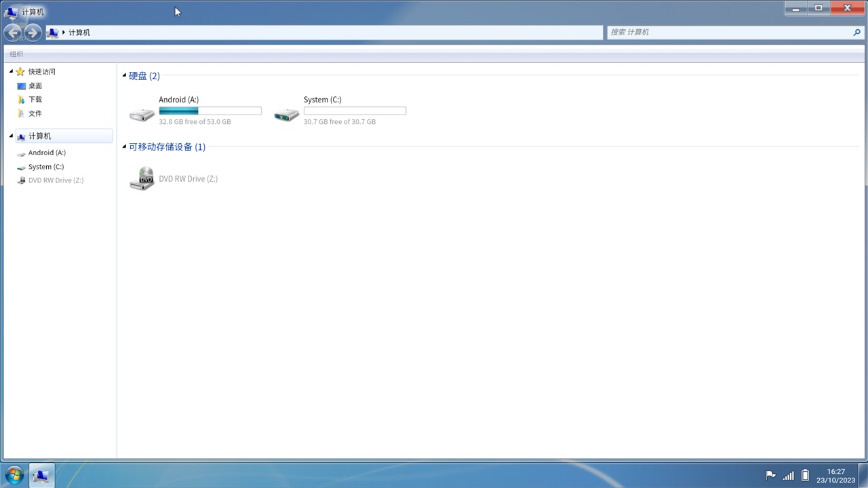868x488 pixels.
Task: Collapse the 硬盘 (2) group
Action: click(124, 75)
